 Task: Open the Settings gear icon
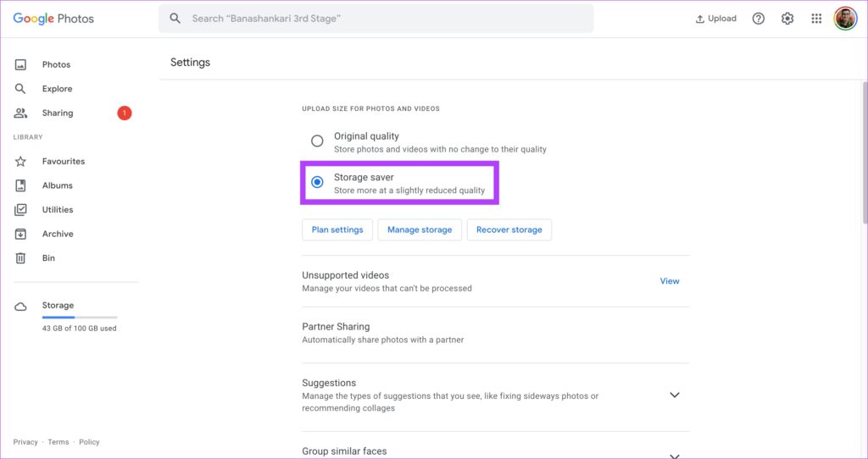[x=787, y=19]
